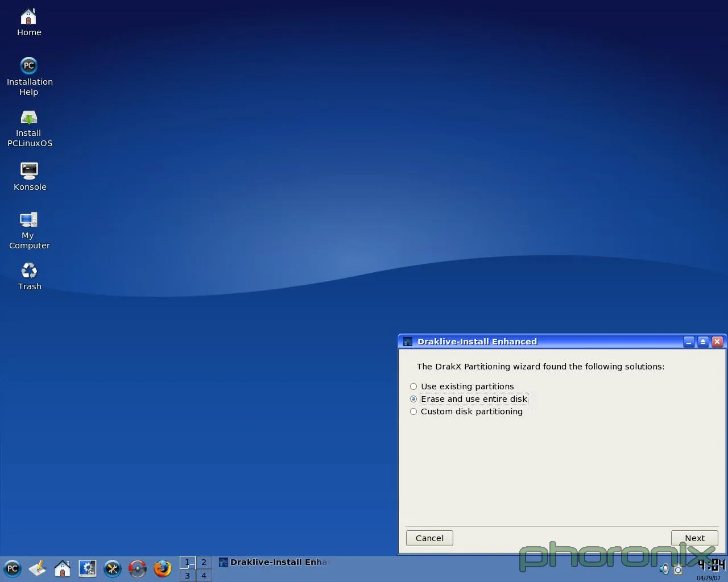The image size is (728, 582).
Task: Launch the red circular-arrows panel icon
Action: click(x=138, y=568)
